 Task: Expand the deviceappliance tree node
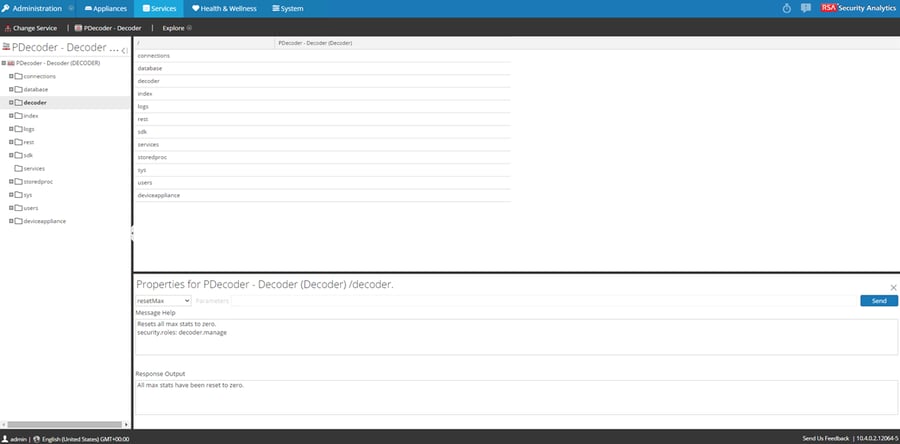tap(11, 221)
